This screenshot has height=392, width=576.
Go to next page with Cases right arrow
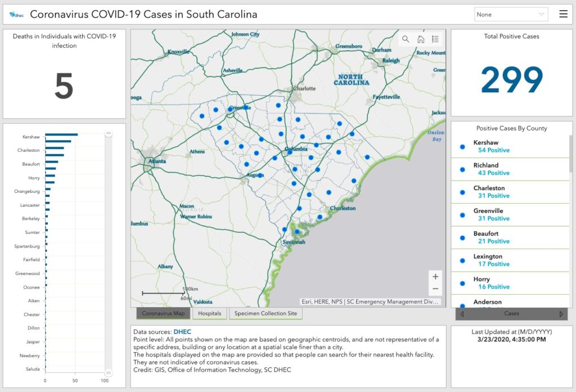point(561,314)
